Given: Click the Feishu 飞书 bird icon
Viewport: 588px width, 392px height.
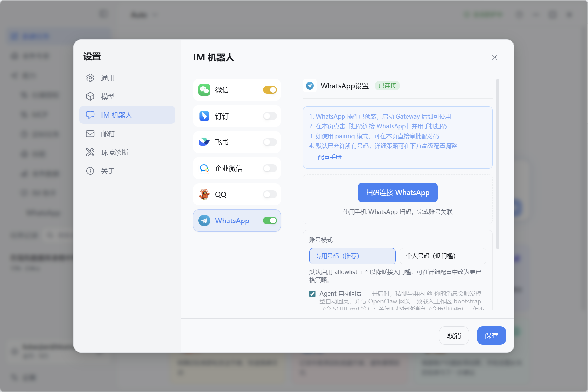Looking at the screenshot, I should (x=204, y=142).
